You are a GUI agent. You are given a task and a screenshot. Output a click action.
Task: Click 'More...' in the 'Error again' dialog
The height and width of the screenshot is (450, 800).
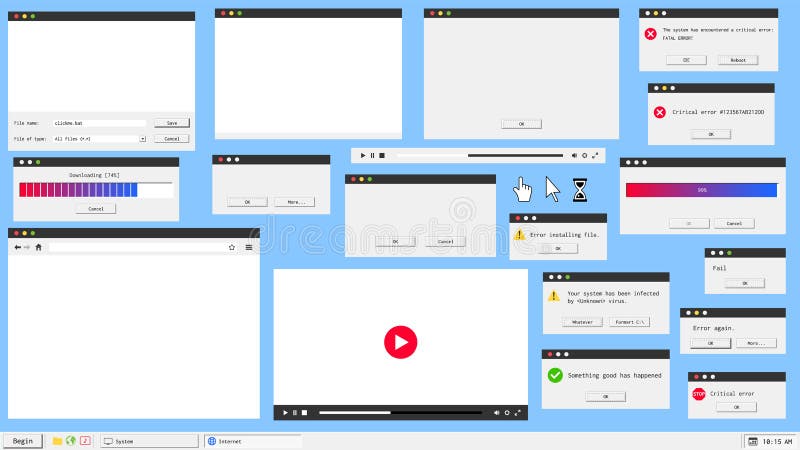[756, 343]
